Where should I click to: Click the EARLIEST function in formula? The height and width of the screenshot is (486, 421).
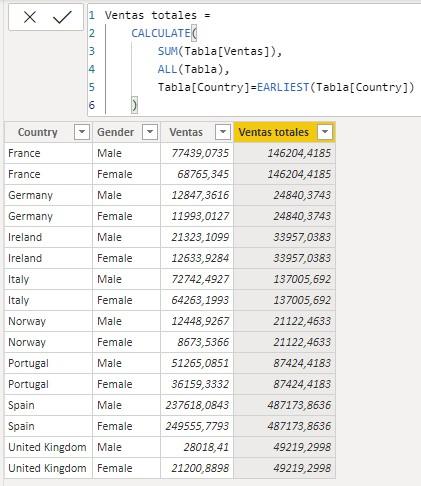pyautogui.click(x=283, y=87)
